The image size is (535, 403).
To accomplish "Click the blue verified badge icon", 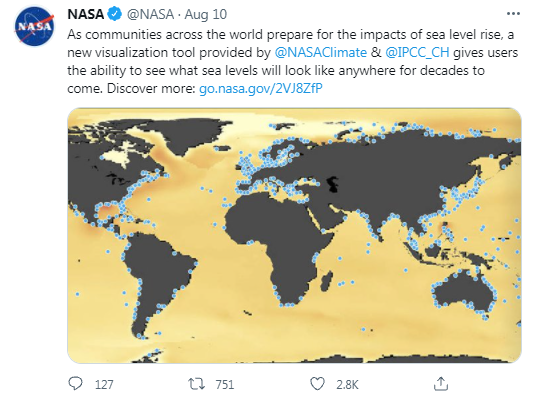I will point(114,14).
